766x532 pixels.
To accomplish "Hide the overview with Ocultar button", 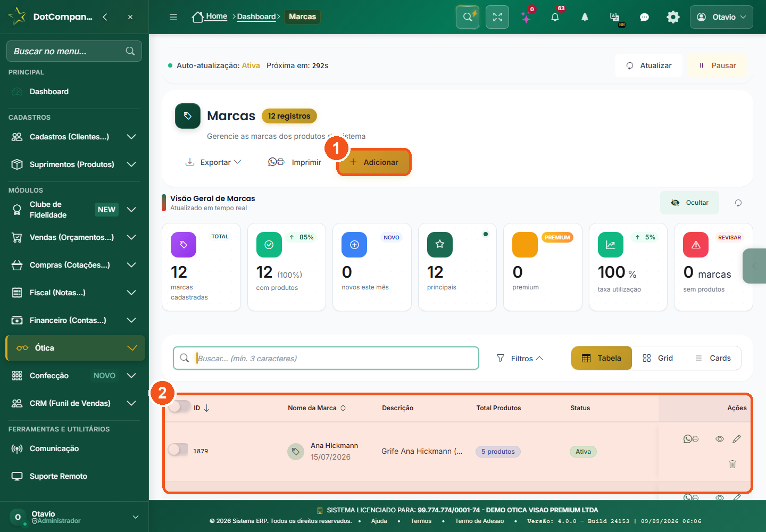I will pyautogui.click(x=689, y=203).
